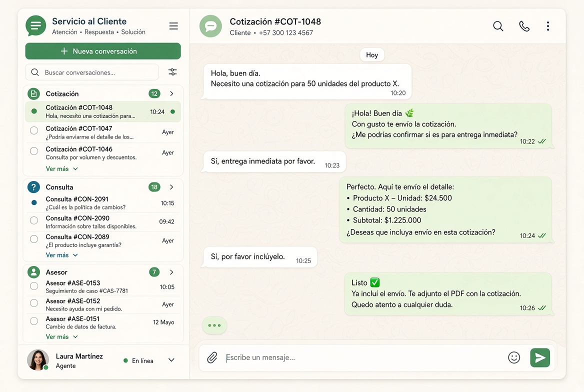The width and height of the screenshot is (584, 392).
Task: Open conversation Asesor #ASE-0153
Action: (103, 287)
